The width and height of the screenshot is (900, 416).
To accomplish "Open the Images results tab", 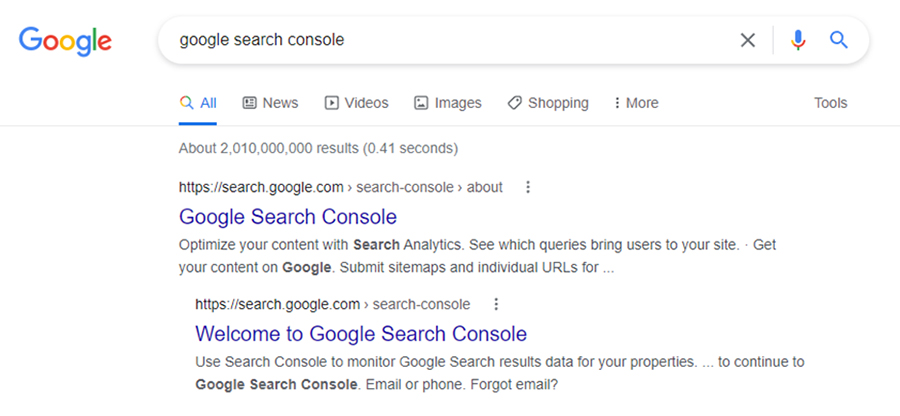I will tap(447, 103).
